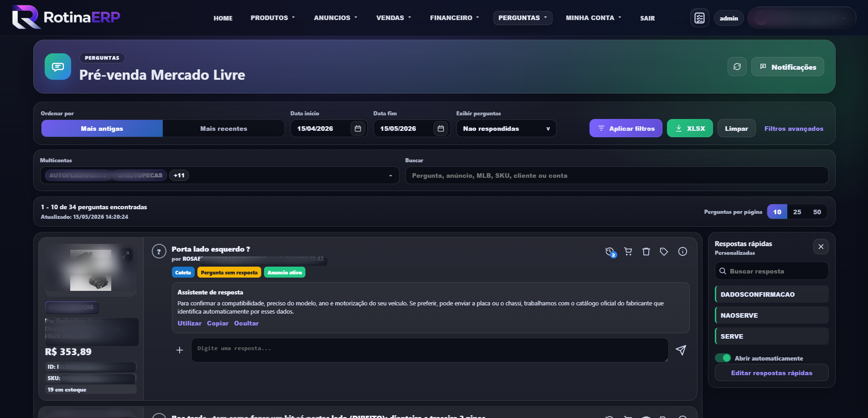Click the Limpar button
Screen dimensions: 868x418
click(x=737, y=129)
